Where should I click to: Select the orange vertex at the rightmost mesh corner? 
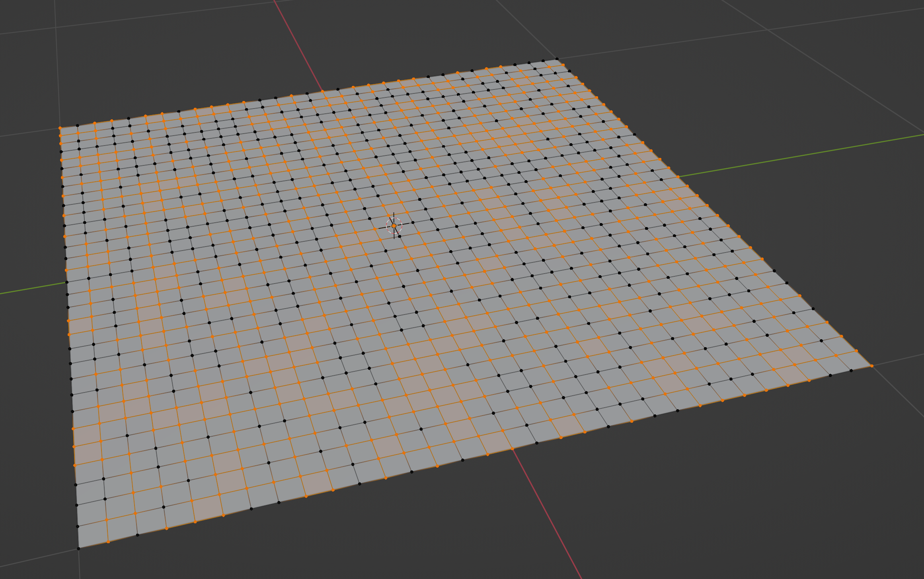pos(872,365)
